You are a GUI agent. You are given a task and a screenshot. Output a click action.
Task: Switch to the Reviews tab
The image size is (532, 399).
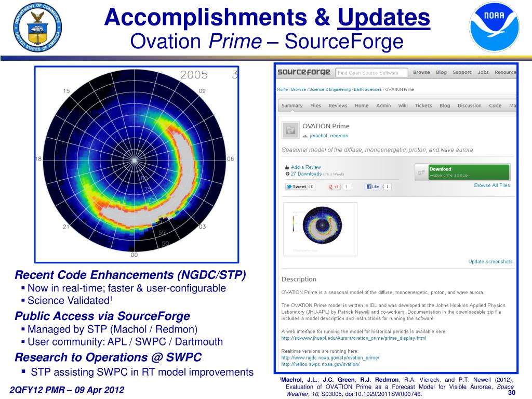pyautogui.click(x=338, y=105)
